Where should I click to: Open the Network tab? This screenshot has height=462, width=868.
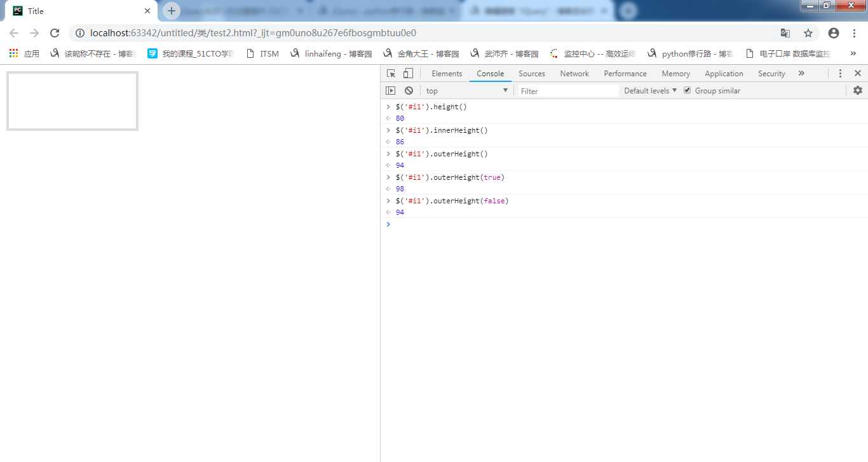point(574,74)
